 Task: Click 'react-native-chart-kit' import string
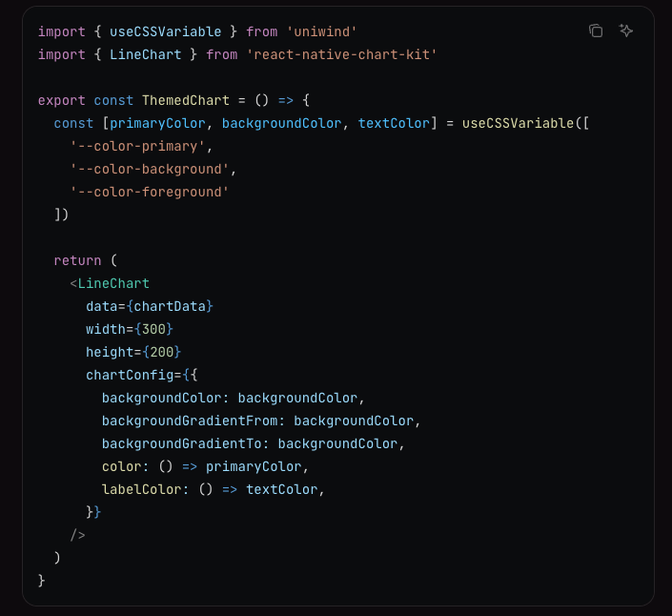[341, 54]
